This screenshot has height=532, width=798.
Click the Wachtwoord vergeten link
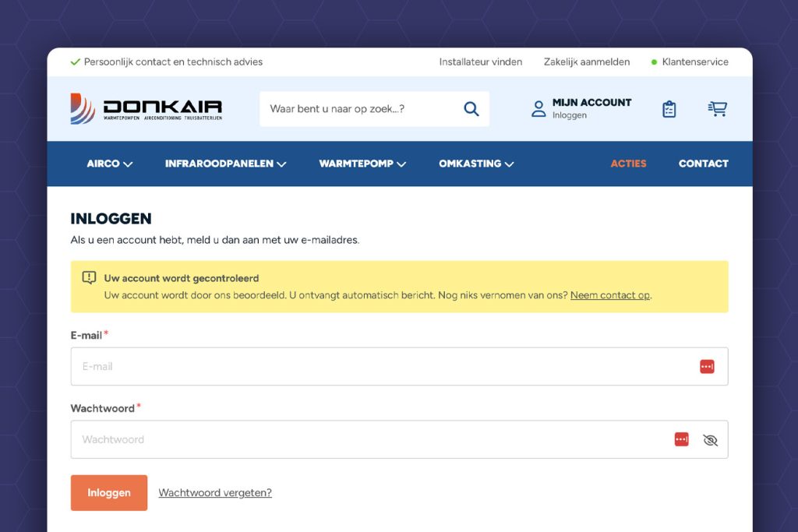pyautogui.click(x=215, y=492)
